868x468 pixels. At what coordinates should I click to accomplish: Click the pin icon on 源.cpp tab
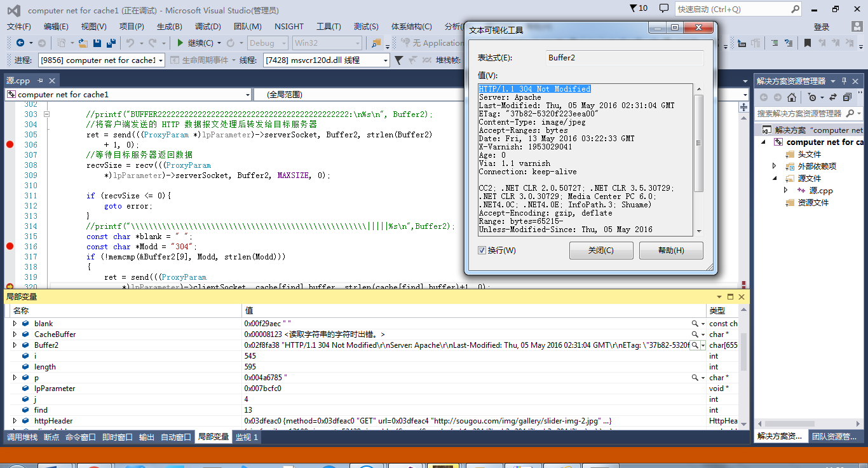tap(39, 81)
